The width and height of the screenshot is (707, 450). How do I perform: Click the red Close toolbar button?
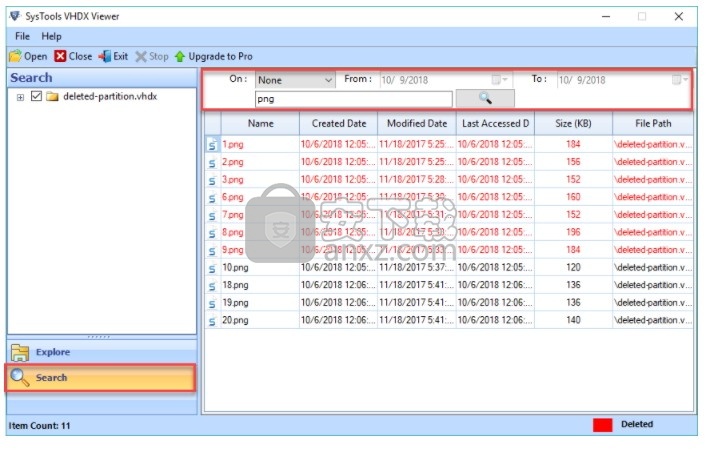[x=73, y=56]
